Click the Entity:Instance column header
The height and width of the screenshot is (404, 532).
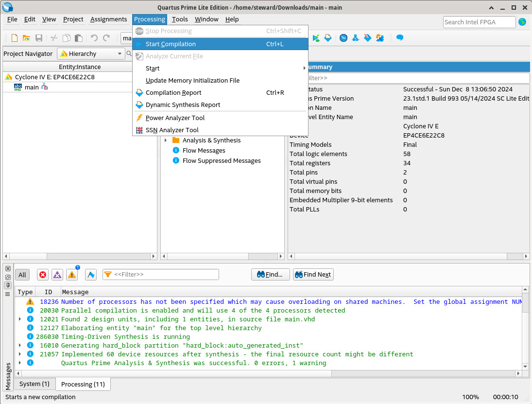tap(80, 67)
